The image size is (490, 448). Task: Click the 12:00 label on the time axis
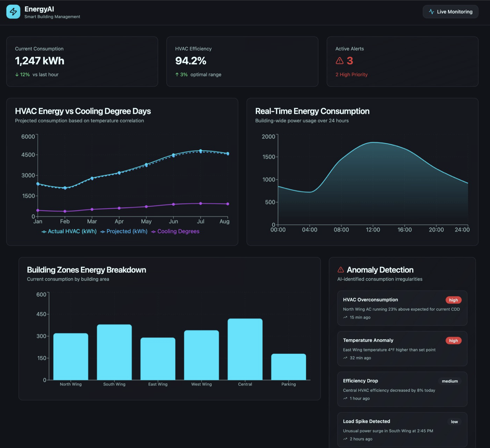[x=373, y=230]
